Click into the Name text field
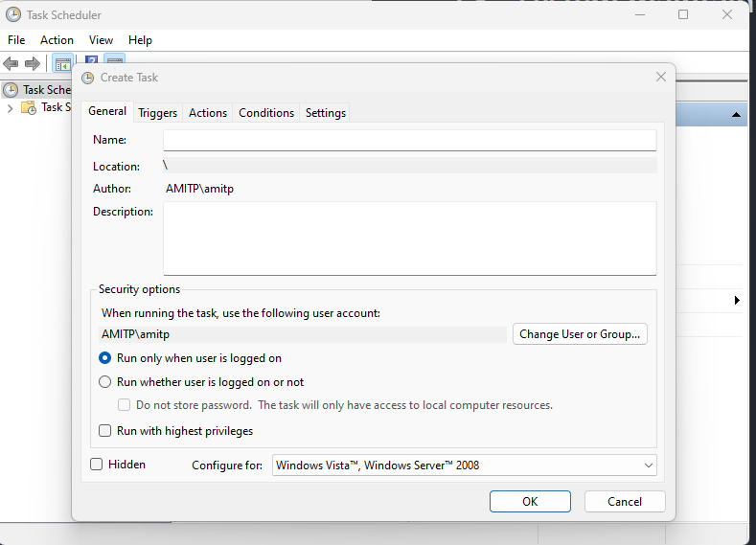 click(409, 140)
